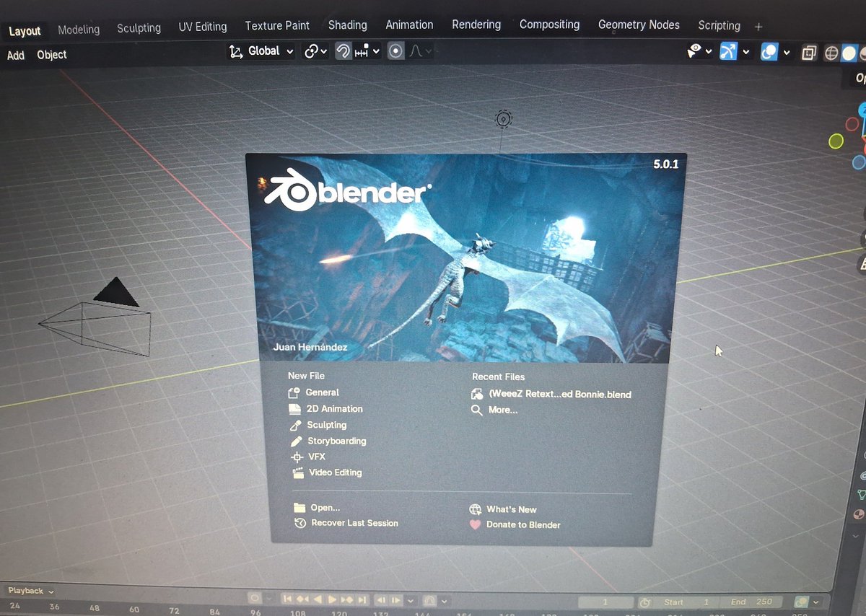Image resolution: width=866 pixels, height=616 pixels.
Task: Open the Transform Orientation Global dropdown
Action: tap(261, 51)
